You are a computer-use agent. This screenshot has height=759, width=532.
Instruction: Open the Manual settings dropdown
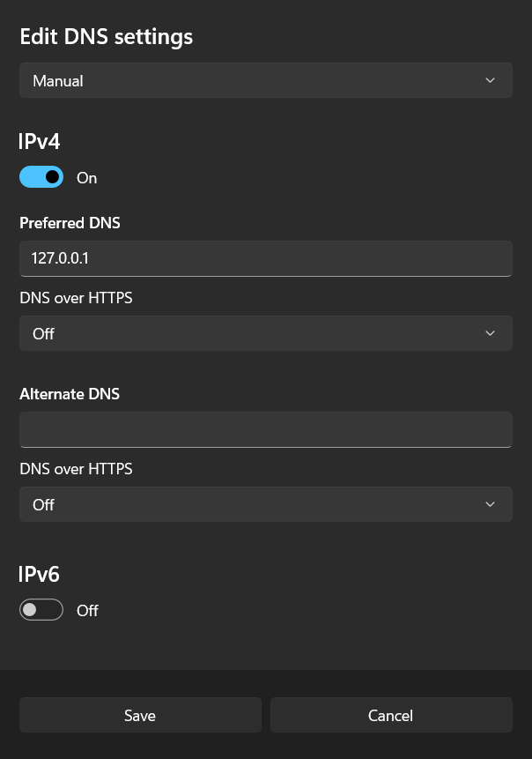click(x=264, y=79)
